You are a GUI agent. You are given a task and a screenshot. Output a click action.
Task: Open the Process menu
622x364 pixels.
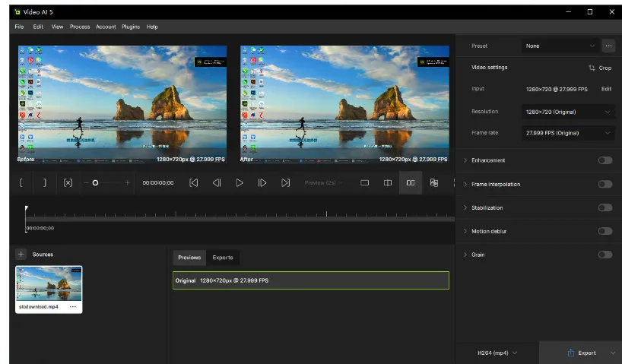pyautogui.click(x=80, y=27)
